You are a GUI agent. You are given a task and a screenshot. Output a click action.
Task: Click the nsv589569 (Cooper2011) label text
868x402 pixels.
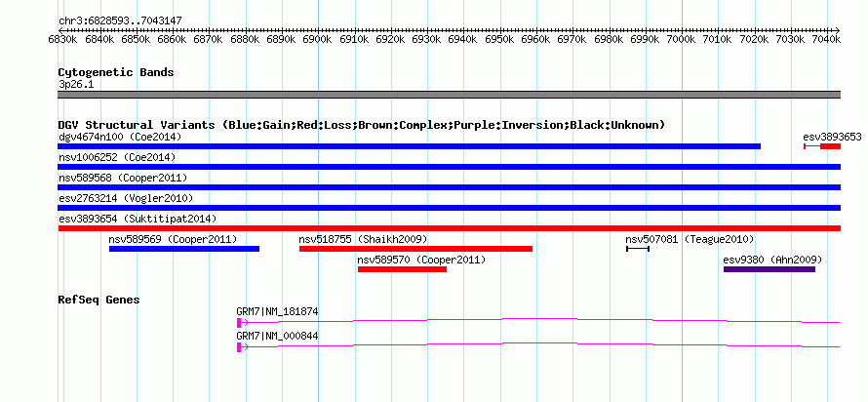pyautogui.click(x=173, y=239)
